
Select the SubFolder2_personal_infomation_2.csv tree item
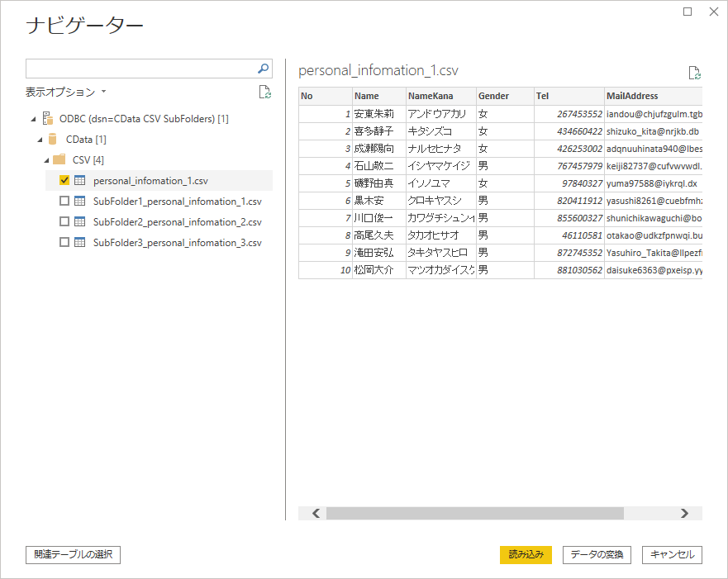[x=177, y=221]
